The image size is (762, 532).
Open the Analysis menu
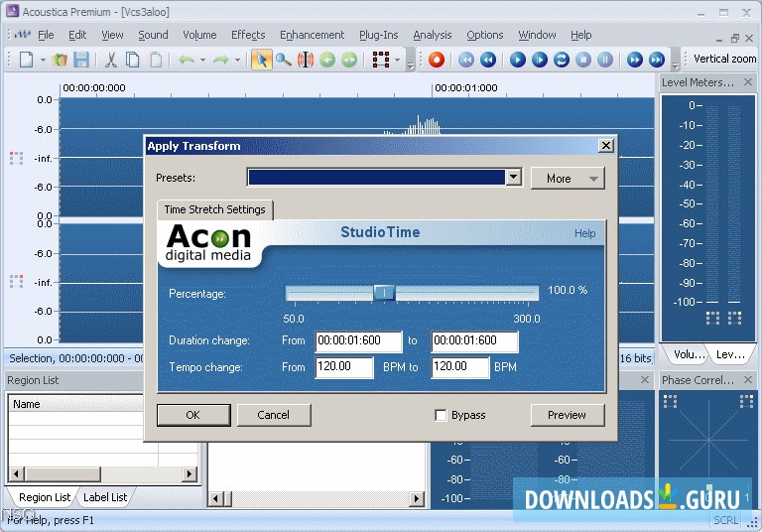pyautogui.click(x=432, y=35)
